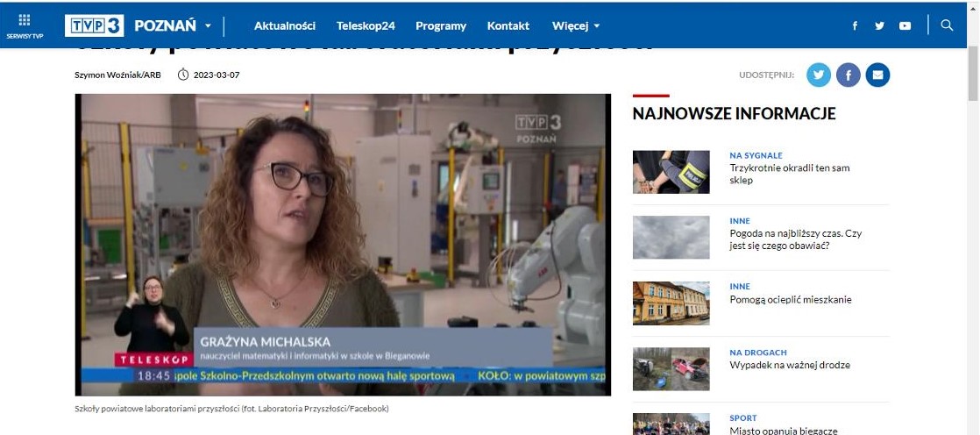Click author name Szymon Woźniak/ARB
This screenshot has width=980, height=435.
coord(117,75)
